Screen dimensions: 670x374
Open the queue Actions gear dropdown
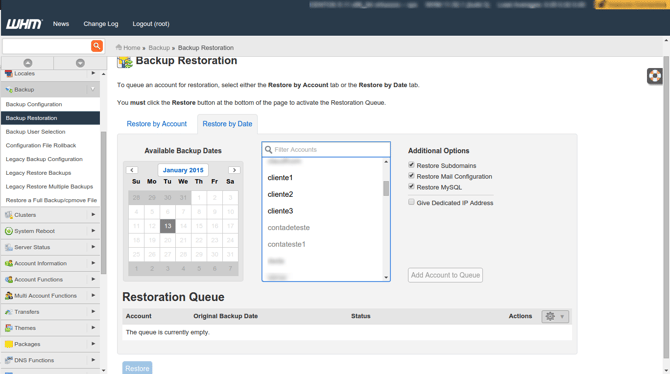point(555,316)
